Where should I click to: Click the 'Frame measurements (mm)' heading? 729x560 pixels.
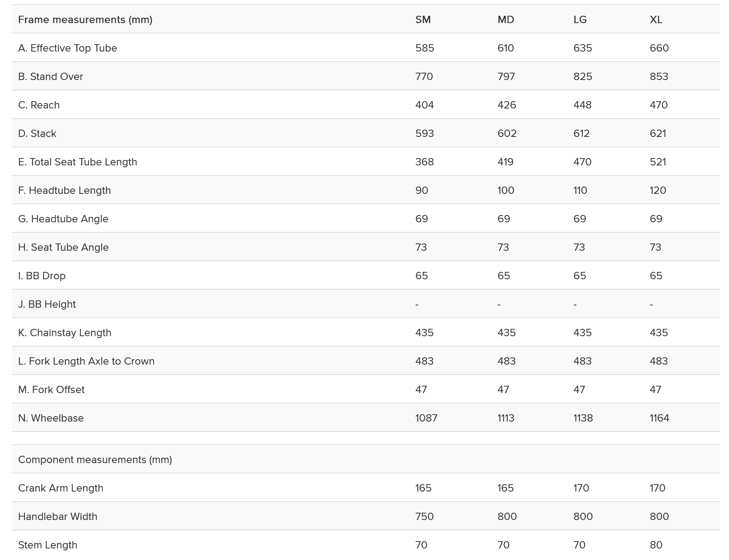click(x=85, y=20)
